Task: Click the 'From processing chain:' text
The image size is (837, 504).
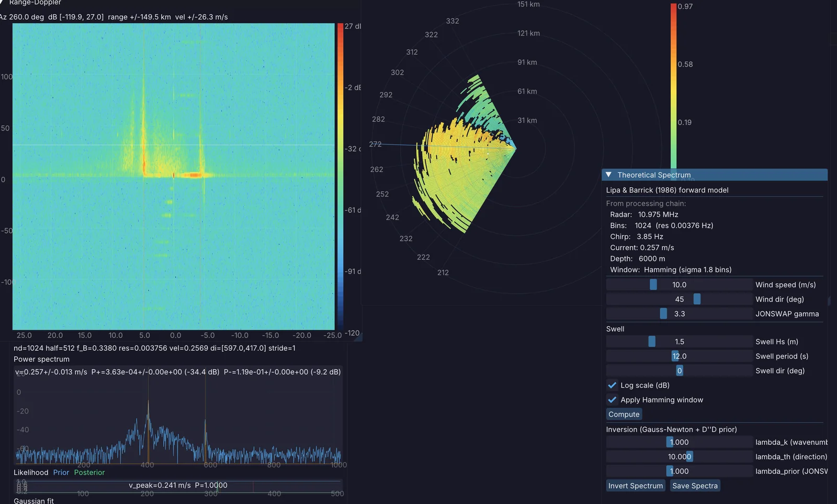Action: [x=646, y=204]
